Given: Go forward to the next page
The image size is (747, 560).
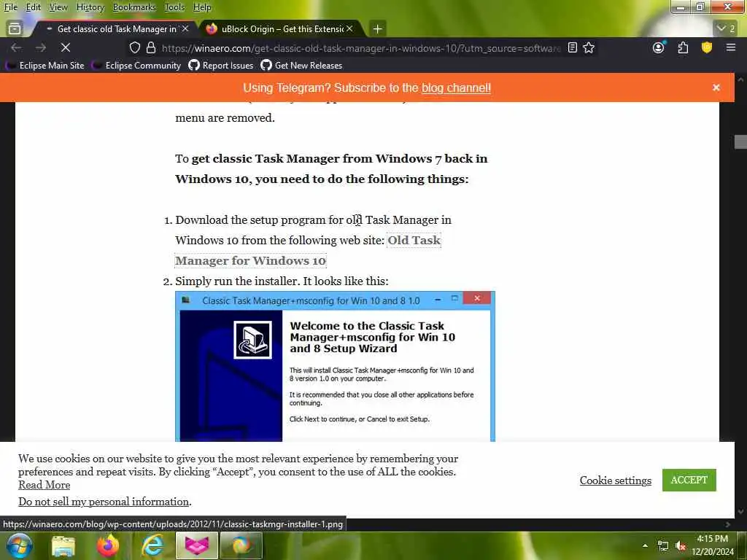Looking at the screenshot, I should tap(41, 47).
